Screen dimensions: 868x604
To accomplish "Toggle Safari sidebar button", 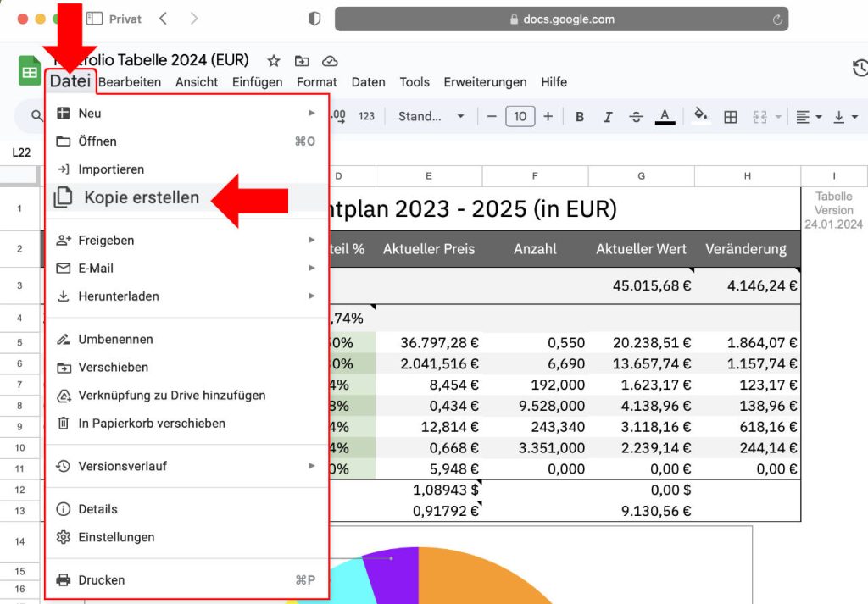I will (x=94, y=19).
